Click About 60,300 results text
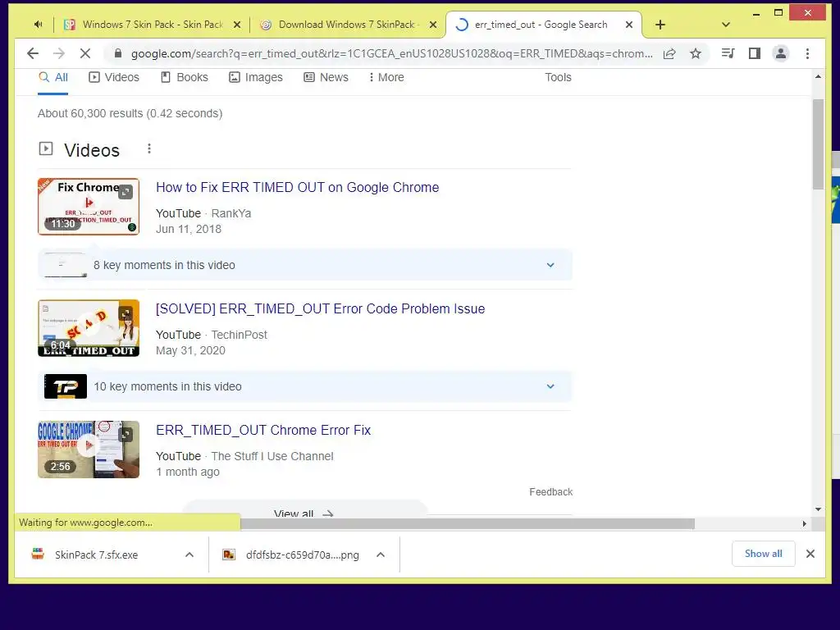The width and height of the screenshot is (840, 630). click(130, 113)
